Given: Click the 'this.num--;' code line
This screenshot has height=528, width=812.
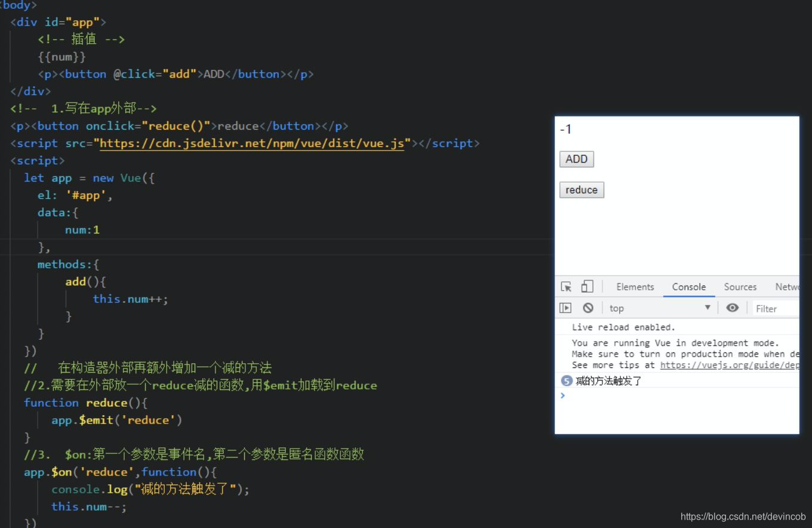Looking at the screenshot, I should point(89,506).
